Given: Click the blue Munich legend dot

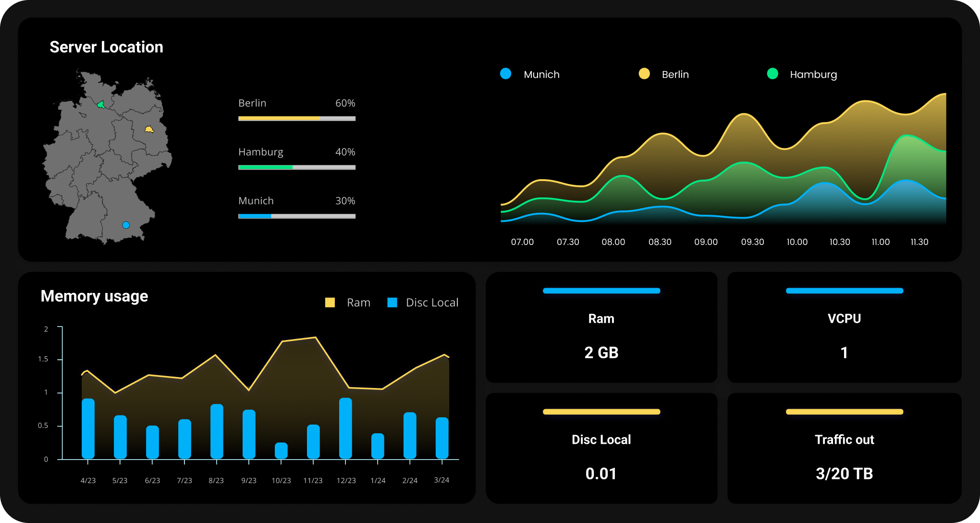Looking at the screenshot, I should coord(505,73).
